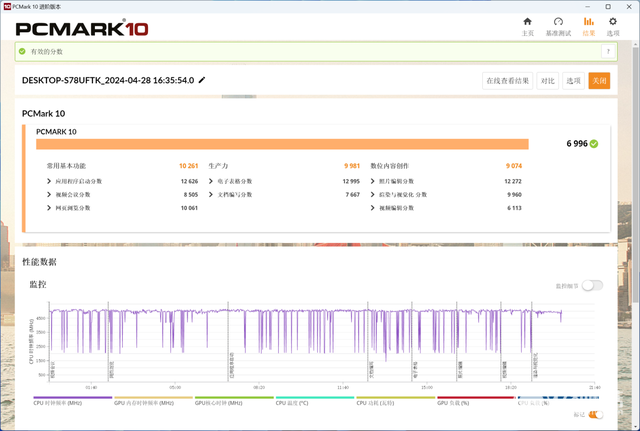
Task: Click inside the CPU frequency monitoring chart
Action: coord(322,342)
